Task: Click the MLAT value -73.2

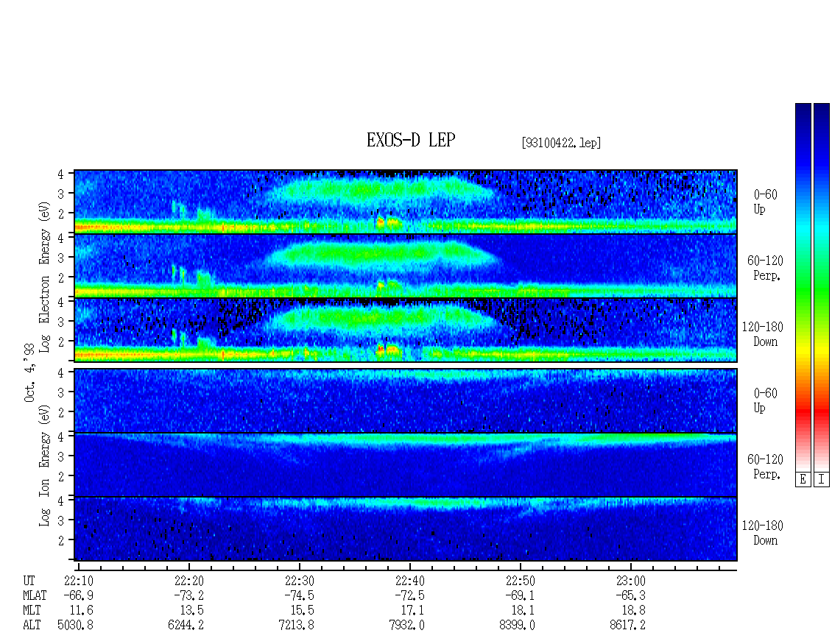Action: [x=189, y=595]
